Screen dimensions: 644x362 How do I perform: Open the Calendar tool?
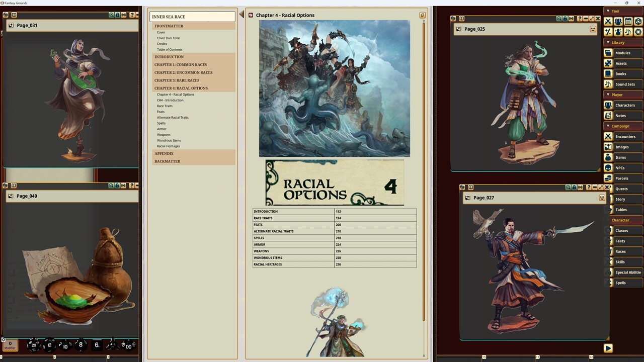(x=627, y=21)
